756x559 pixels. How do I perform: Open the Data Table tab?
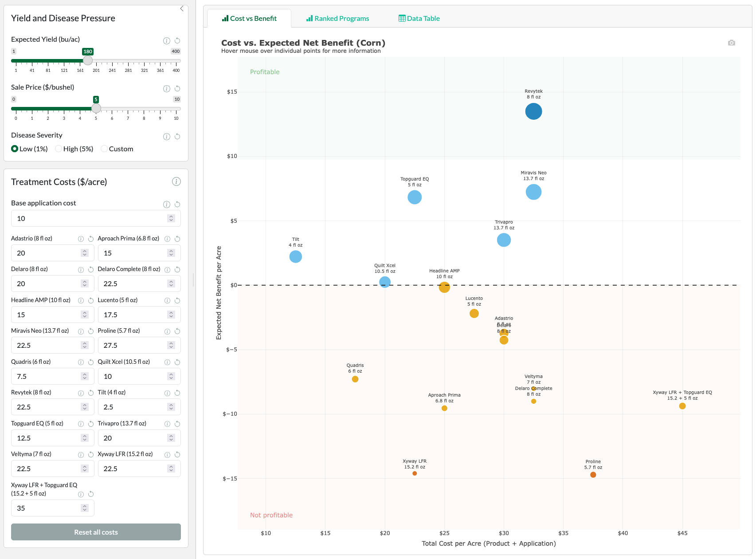click(x=419, y=19)
